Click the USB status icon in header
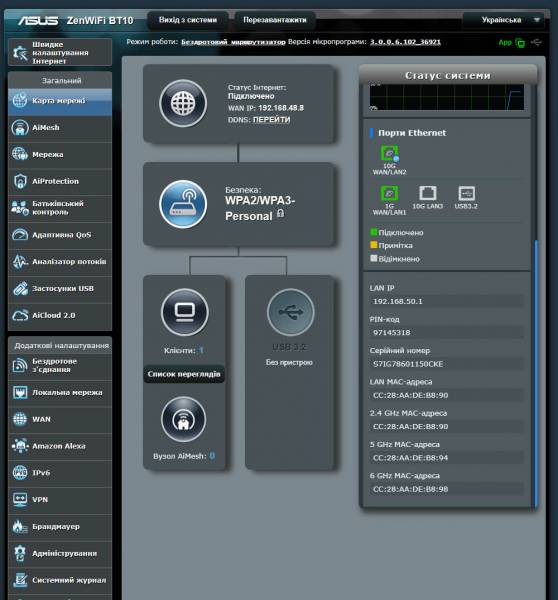The height and width of the screenshot is (600, 558). (x=537, y=42)
